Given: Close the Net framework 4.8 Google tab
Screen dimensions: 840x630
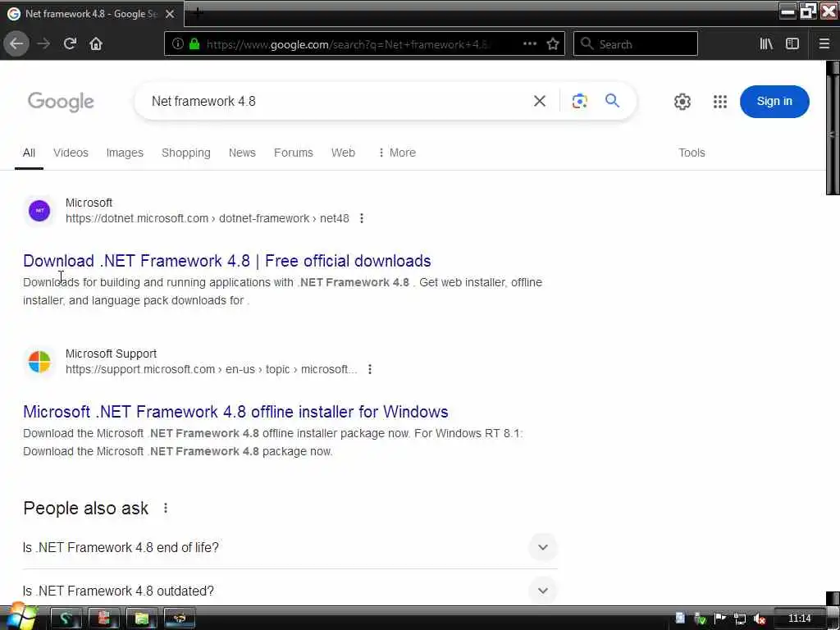Looking at the screenshot, I should coord(170,14).
